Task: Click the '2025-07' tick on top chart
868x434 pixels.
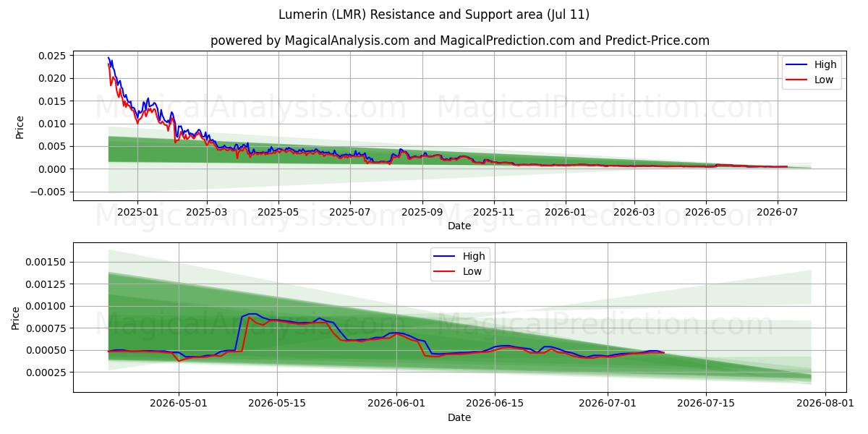Action: coord(350,212)
